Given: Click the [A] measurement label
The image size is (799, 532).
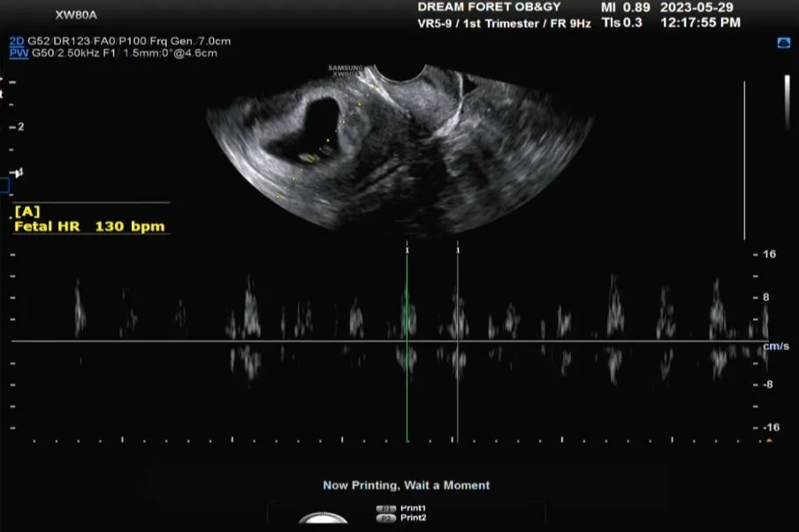Looking at the screenshot, I should tap(27, 211).
